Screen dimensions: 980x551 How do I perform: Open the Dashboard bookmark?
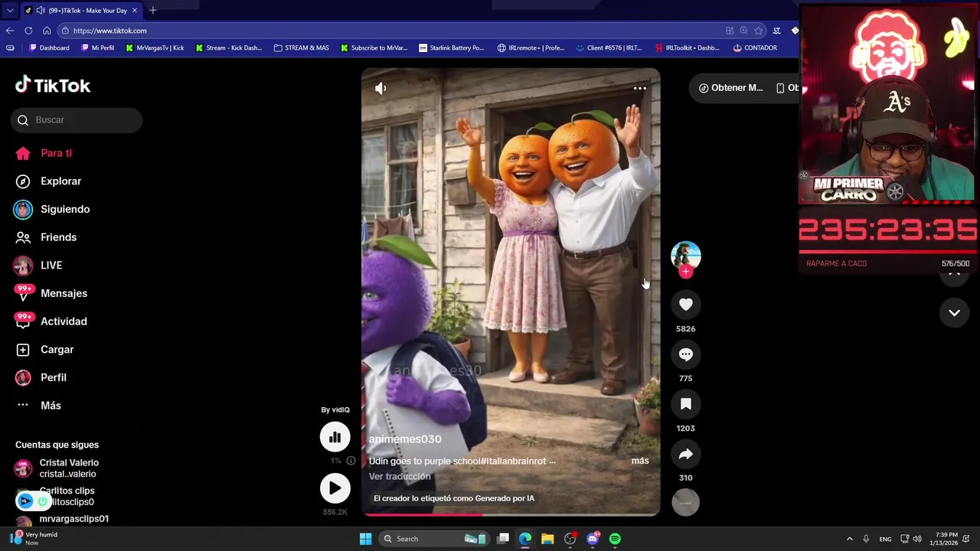49,47
